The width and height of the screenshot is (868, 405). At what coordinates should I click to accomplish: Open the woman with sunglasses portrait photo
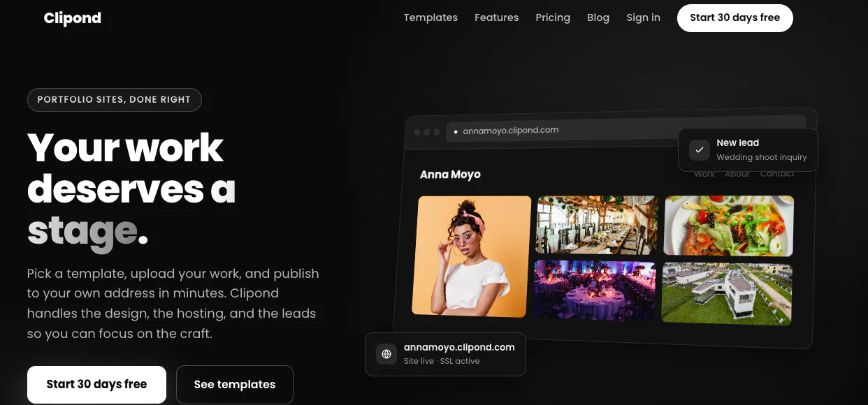(x=472, y=256)
